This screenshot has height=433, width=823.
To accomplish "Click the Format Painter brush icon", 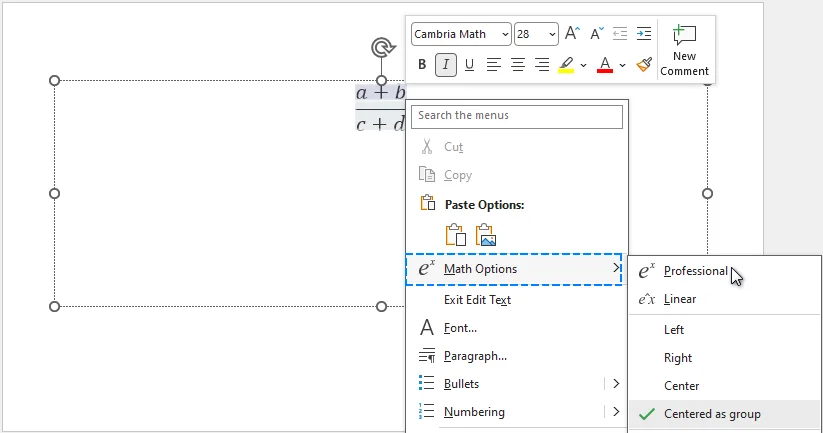I will 643,65.
